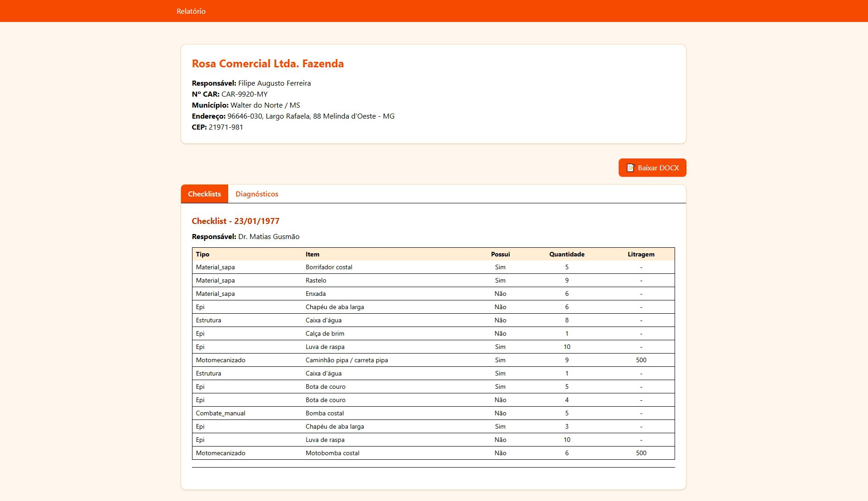Click the Quantidade column header

[x=566, y=254]
